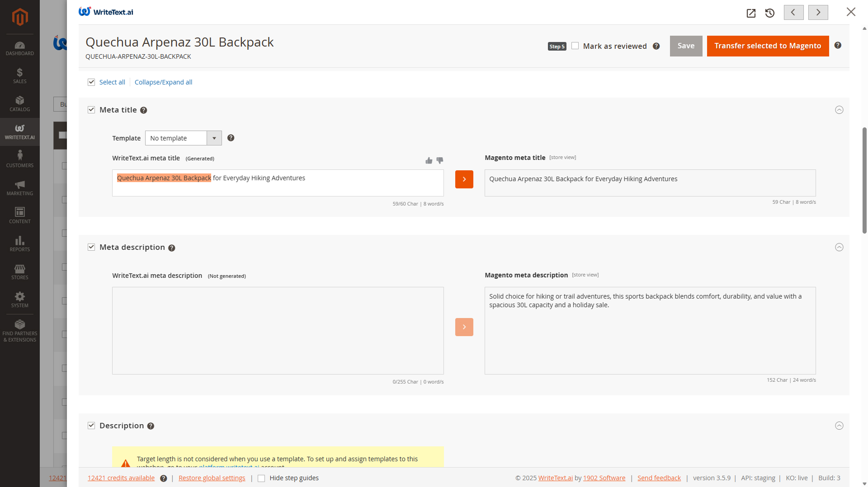The image size is (868, 487).
Task: Transfer meta title to Magento arrow
Action: [x=464, y=179]
